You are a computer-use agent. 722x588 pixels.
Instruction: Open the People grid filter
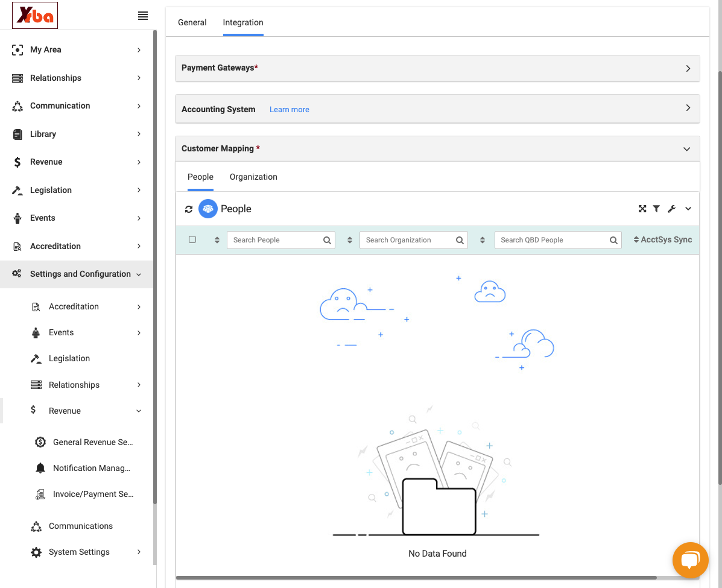coord(656,209)
